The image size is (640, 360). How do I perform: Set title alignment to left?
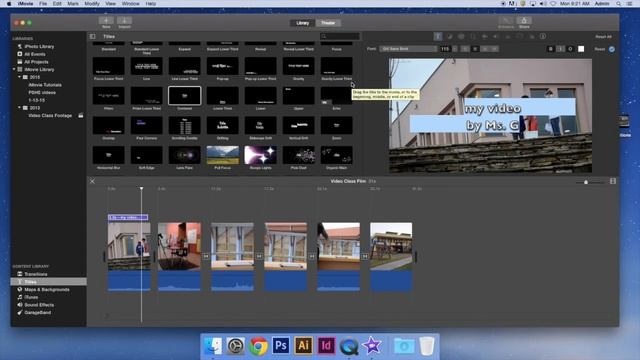[x=465, y=49]
